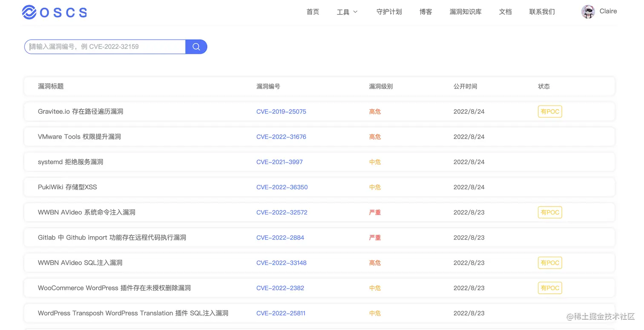
Task: Open the 联系我们 menu item
Action: click(542, 12)
